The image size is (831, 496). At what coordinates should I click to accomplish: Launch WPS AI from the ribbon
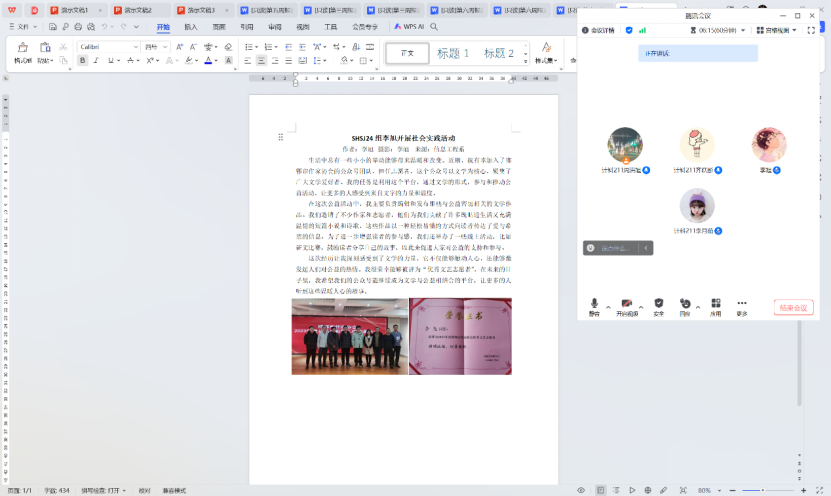(408, 27)
